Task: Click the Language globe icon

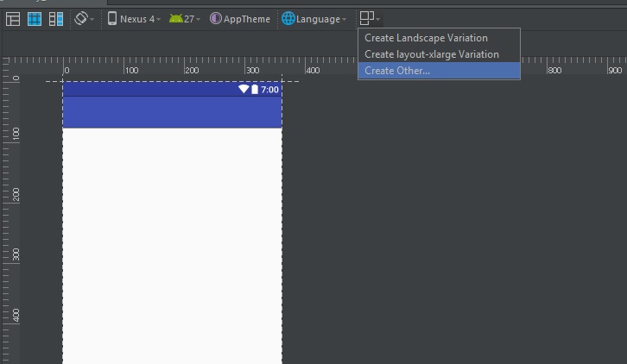Action: point(288,19)
